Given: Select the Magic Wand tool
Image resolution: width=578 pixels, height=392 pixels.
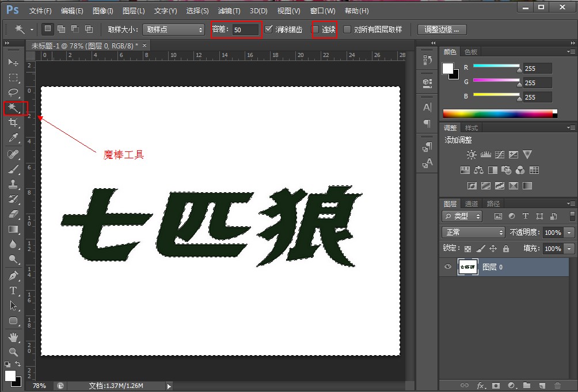Looking at the screenshot, I should [14, 108].
